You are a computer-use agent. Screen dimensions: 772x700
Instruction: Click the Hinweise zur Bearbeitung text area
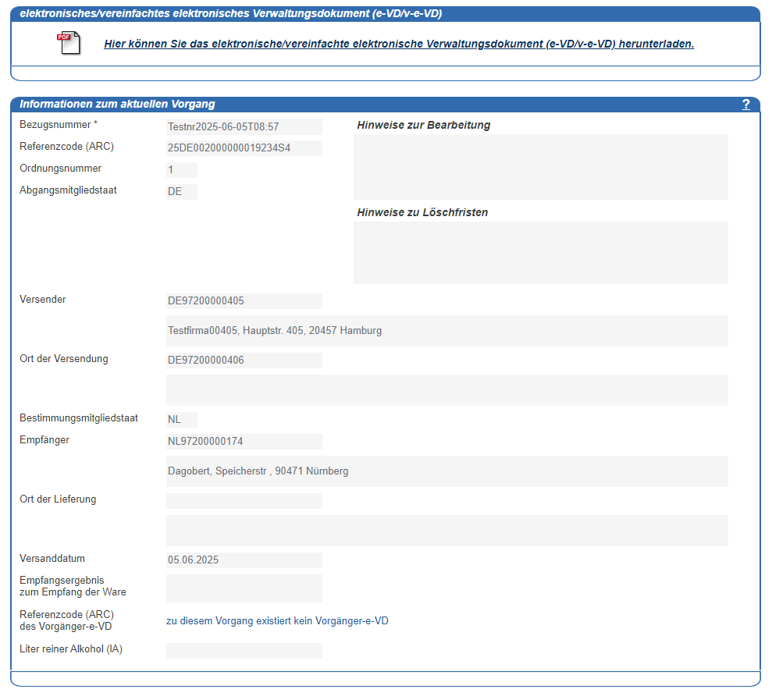pos(540,167)
